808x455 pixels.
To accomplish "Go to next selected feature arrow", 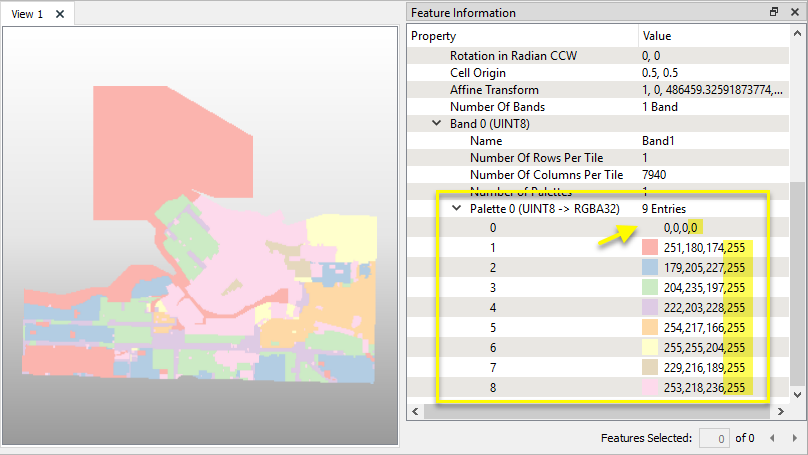I will [794, 438].
